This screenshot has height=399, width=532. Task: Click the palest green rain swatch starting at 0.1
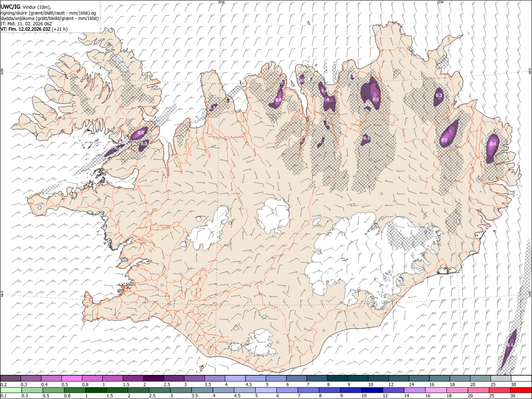(x=11, y=390)
